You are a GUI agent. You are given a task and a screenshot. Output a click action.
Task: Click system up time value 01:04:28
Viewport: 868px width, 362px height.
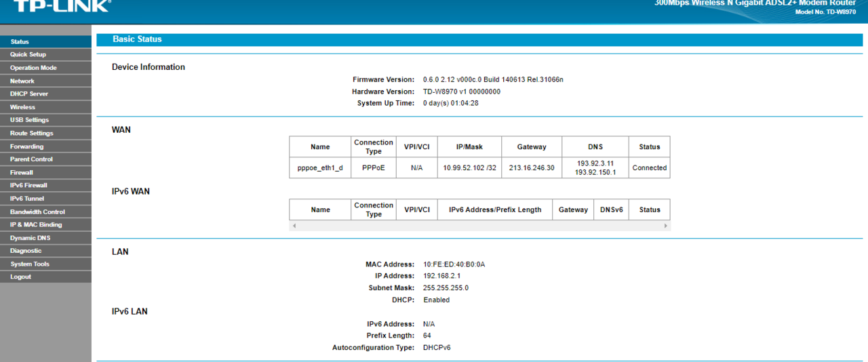pos(451,103)
